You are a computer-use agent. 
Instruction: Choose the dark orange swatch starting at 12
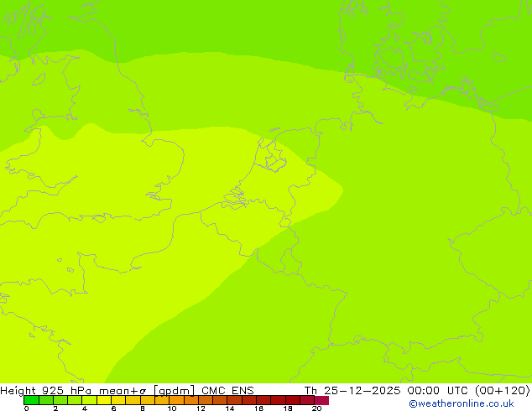point(206,400)
